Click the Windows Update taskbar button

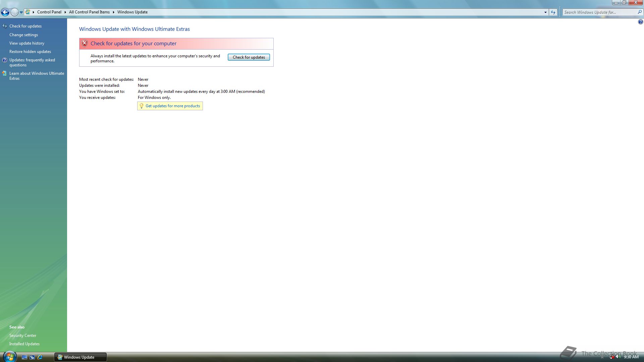80,357
